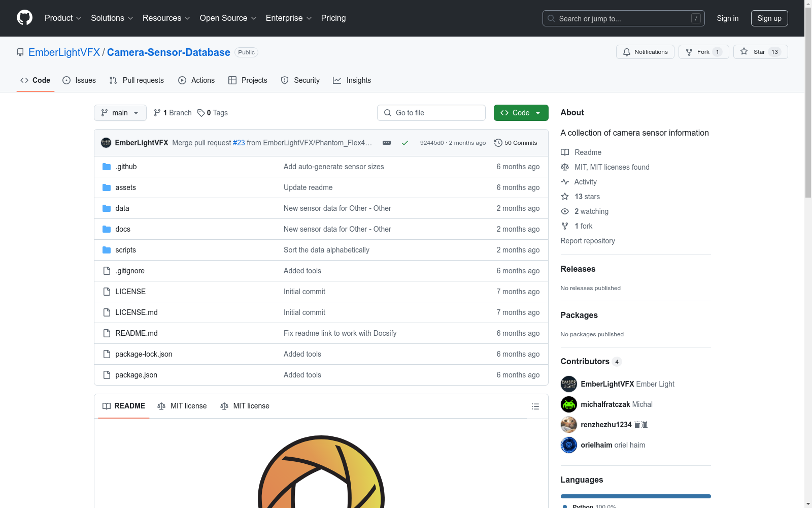Viewport: 812px width, 508px height.
Task: Open pull request #23 link
Action: tap(239, 143)
